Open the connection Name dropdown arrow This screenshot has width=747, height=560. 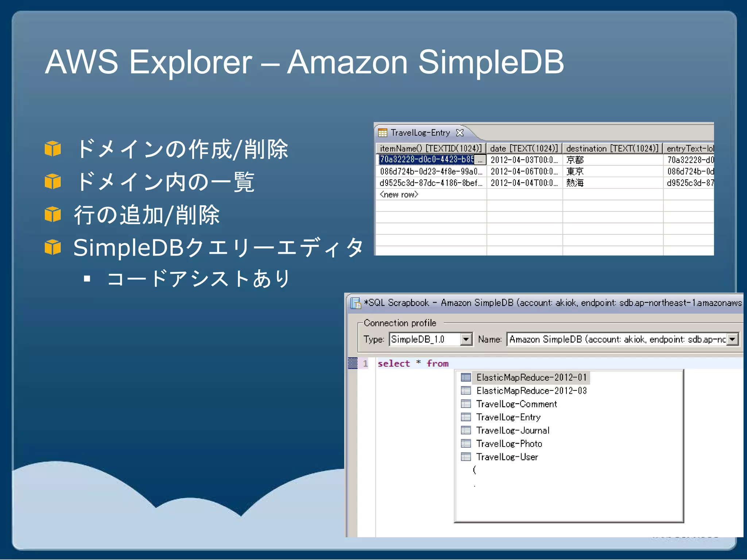pyautogui.click(x=732, y=339)
